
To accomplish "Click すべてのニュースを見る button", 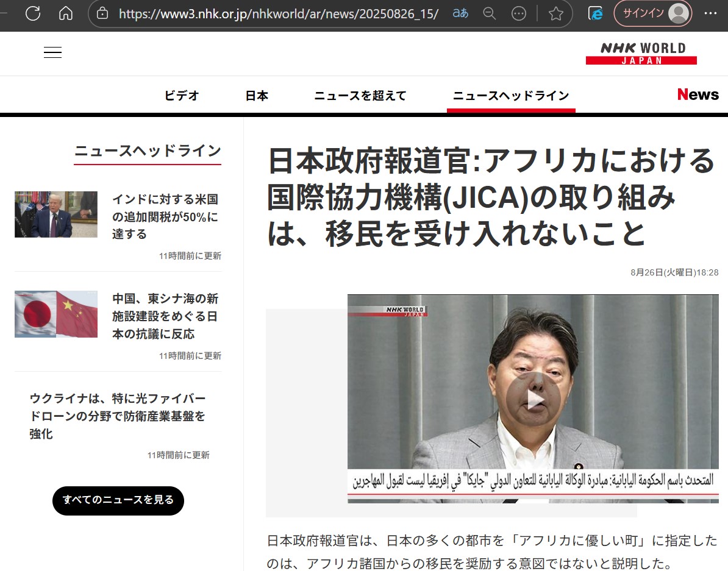I will [x=118, y=500].
